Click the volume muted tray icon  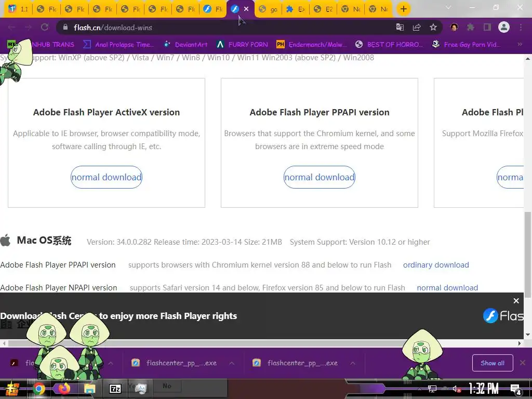(457, 389)
